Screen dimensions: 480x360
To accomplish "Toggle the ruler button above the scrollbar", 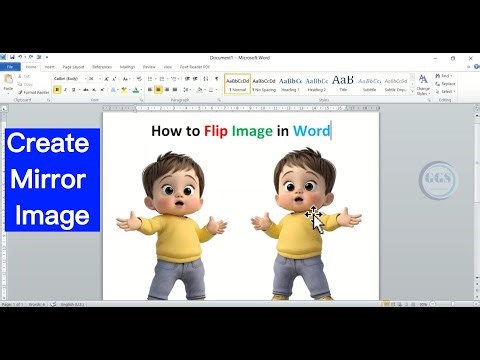I will (x=477, y=108).
